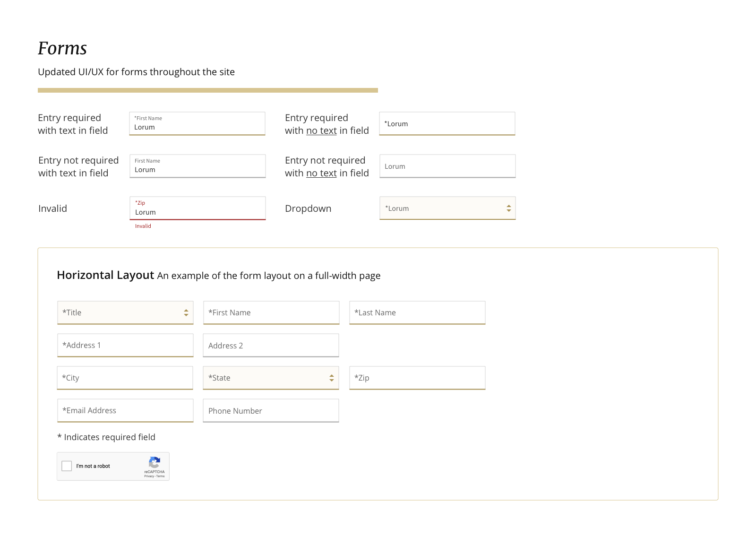Click the 'Dropdown' label
The width and height of the screenshot is (756, 538).
(x=308, y=208)
